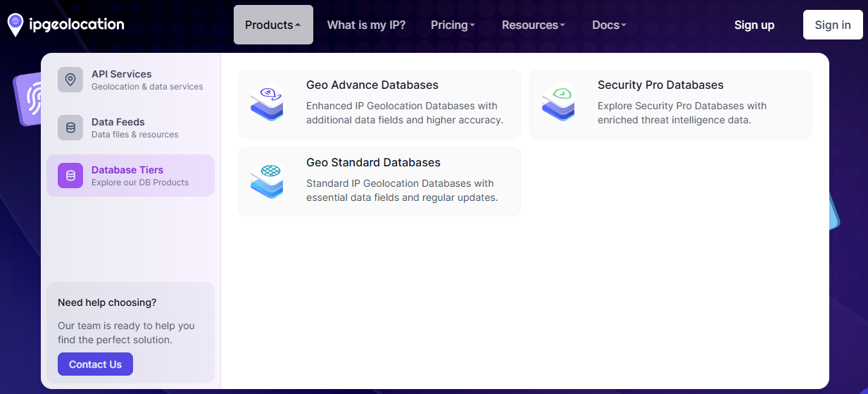The height and width of the screenshot is (394, 868).
Task: Open the Geo Advance Databases title link
Action: pos(372,85)
